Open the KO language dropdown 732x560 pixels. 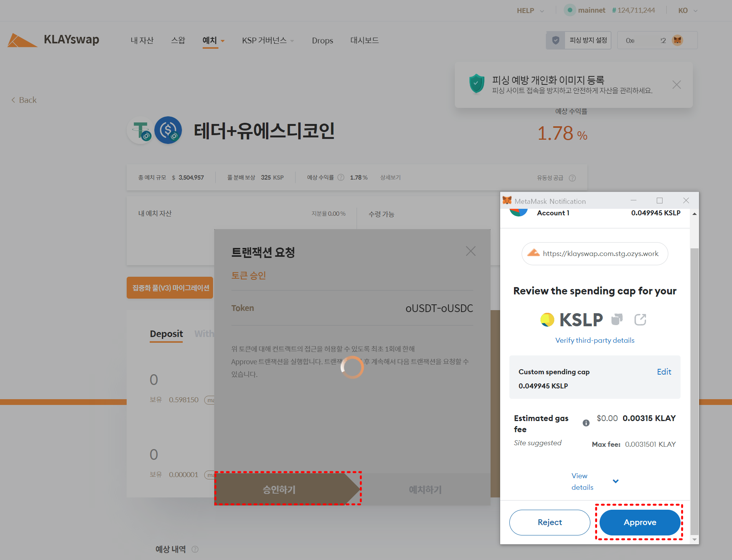687,11
